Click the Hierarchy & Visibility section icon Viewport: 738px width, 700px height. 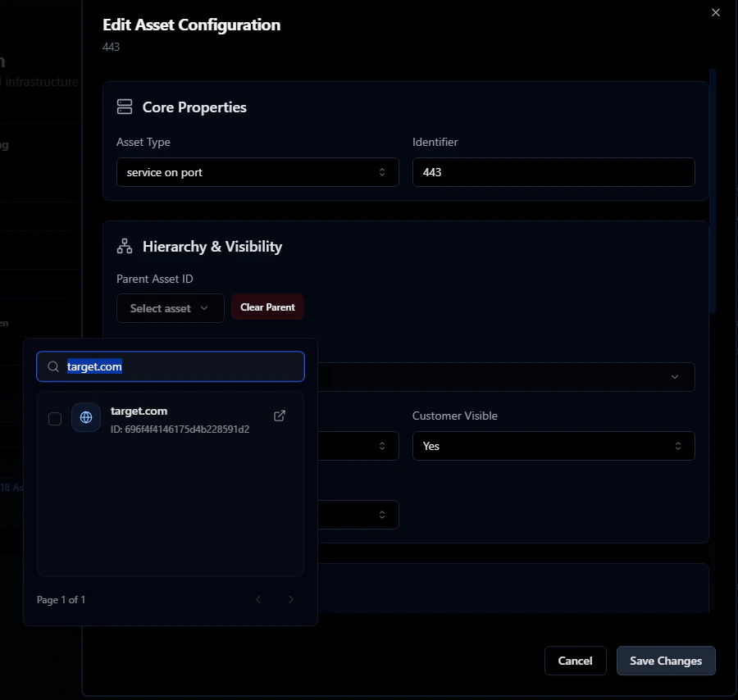coord(124,246)
